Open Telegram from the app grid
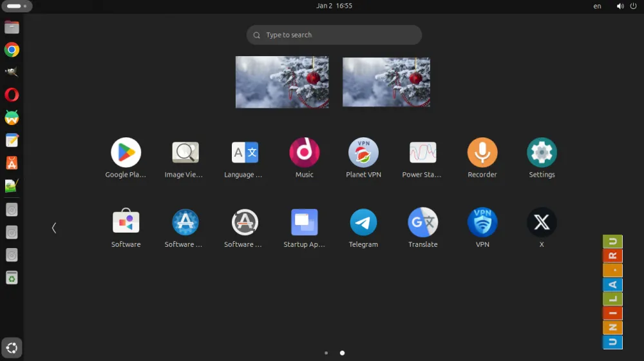 tap(363, 223)
